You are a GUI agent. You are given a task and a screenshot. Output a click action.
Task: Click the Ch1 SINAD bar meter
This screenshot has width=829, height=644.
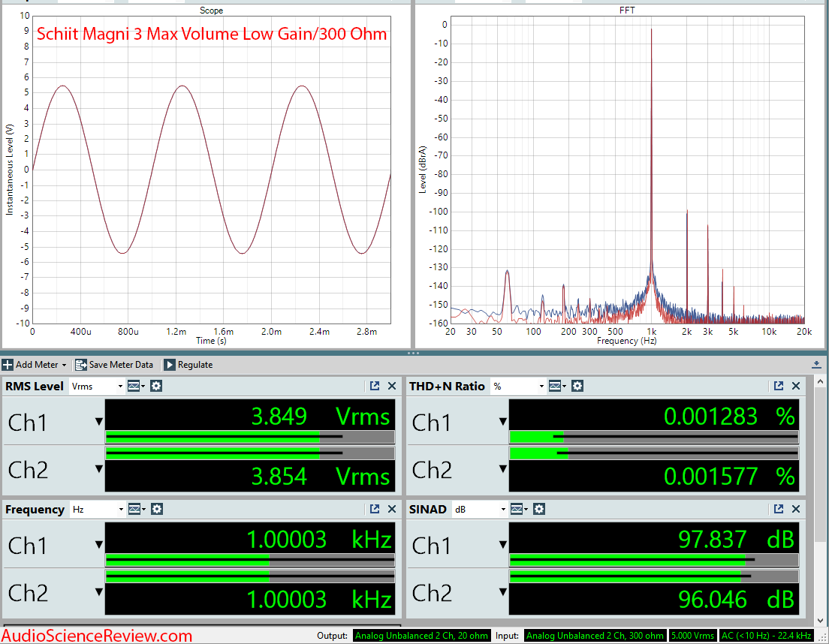[654, 560]
